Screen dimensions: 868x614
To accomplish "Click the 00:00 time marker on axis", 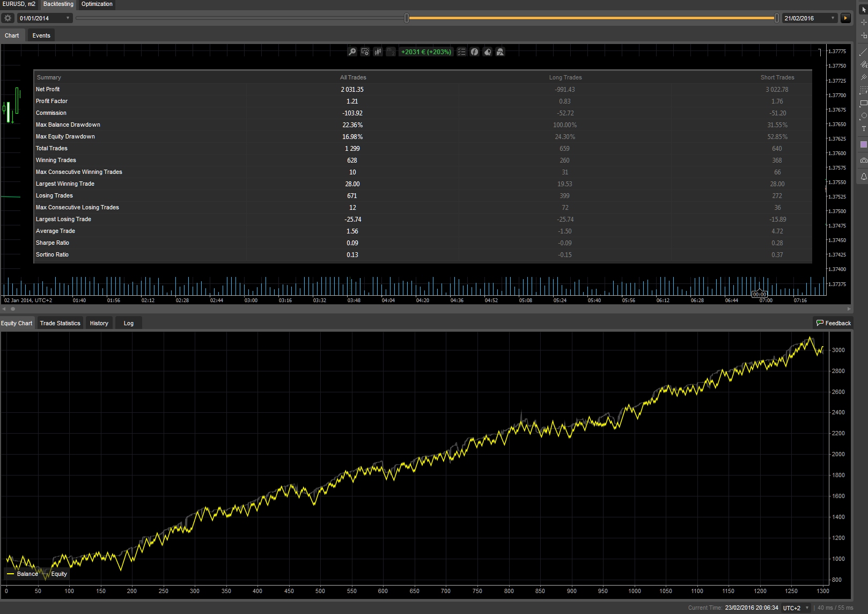I will (x=760, y=294).
